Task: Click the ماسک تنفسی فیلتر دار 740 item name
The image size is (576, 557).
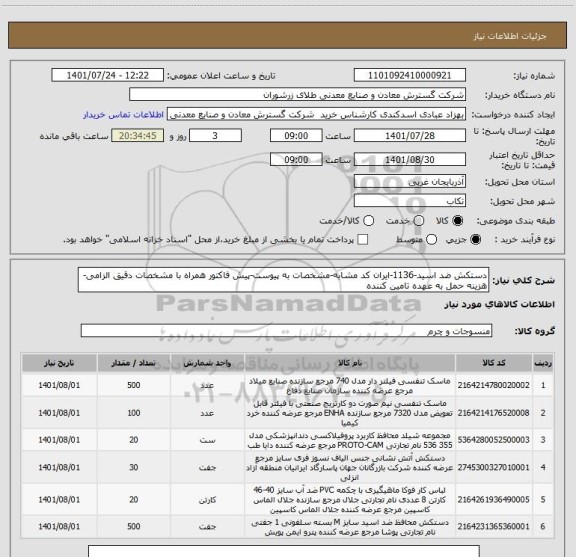Action: tap(350, 386)
